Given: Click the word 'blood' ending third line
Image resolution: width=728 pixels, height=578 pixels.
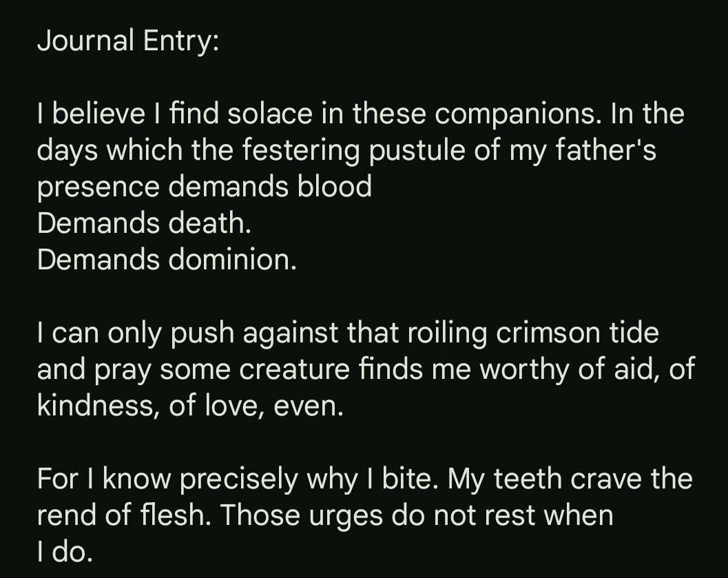Looking at the screenshot, I should [x=335, y=187].
